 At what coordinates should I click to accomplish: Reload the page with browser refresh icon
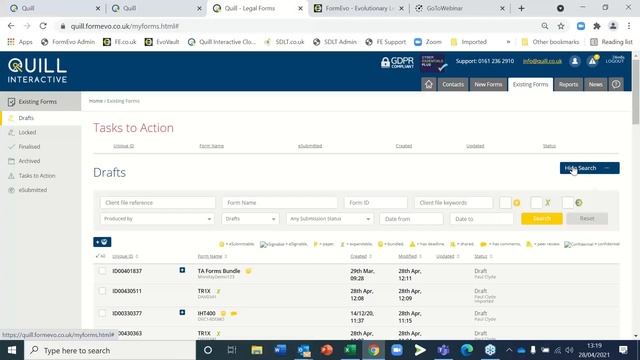point(43,26)
